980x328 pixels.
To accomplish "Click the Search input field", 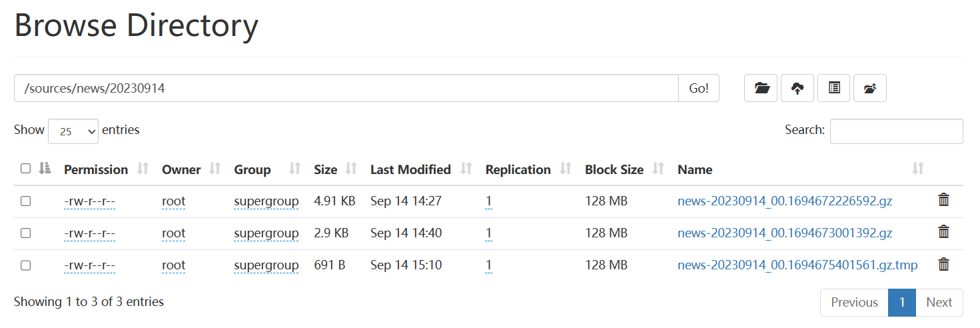I will click(x=896, y=131).
